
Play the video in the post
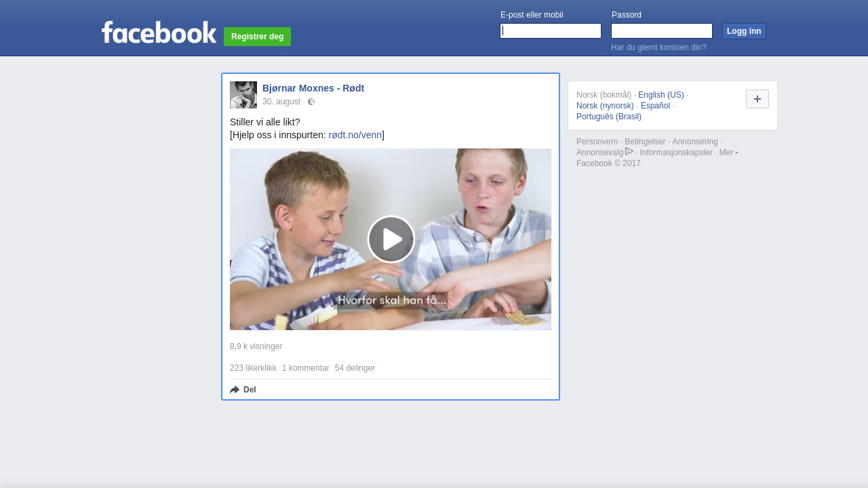391,239
